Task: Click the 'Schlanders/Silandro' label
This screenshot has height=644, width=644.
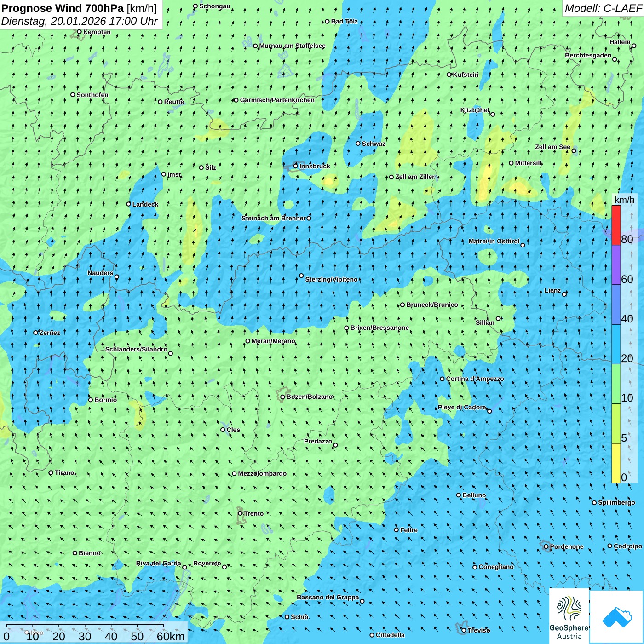Action: (x=136, y=349)
